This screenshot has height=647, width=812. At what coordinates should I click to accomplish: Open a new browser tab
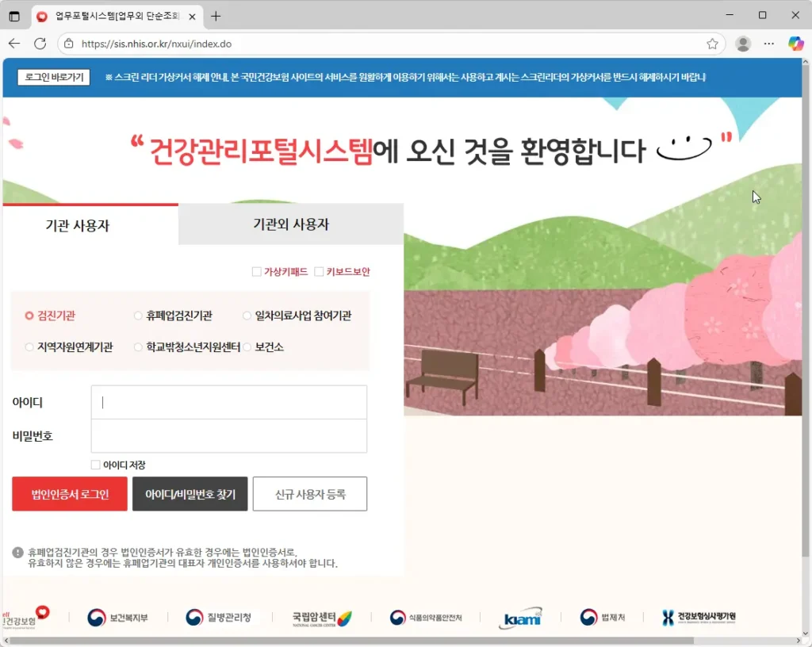pos(216,16)
